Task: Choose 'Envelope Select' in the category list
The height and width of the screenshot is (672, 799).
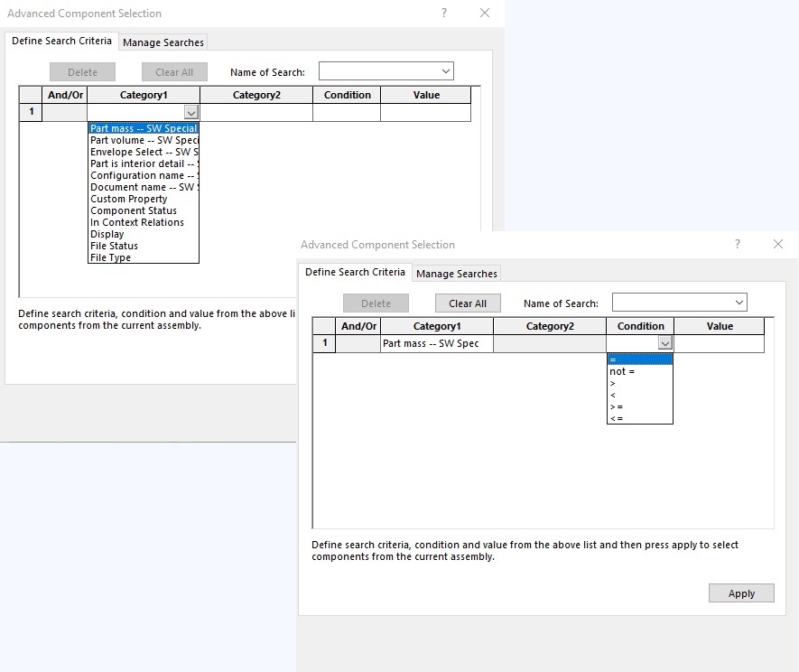Action: point(143,153)
